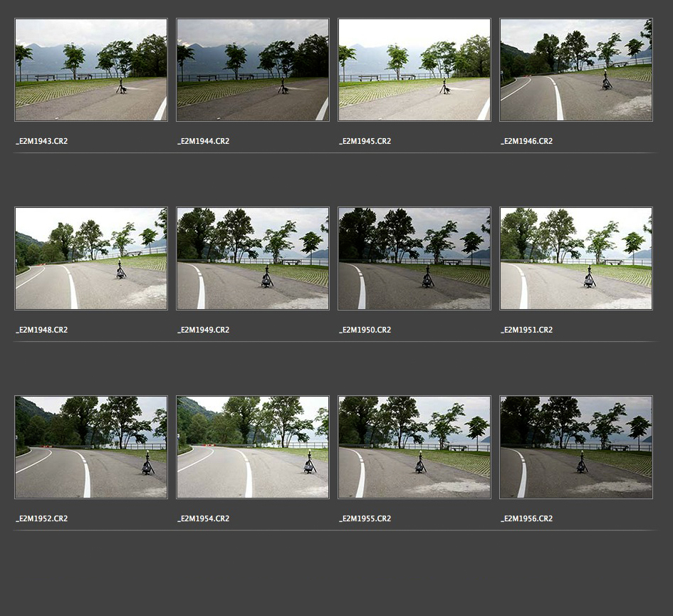
Task: Select the _E2M1943.CR2 photo thumbnail
Action: pos(91,70)
